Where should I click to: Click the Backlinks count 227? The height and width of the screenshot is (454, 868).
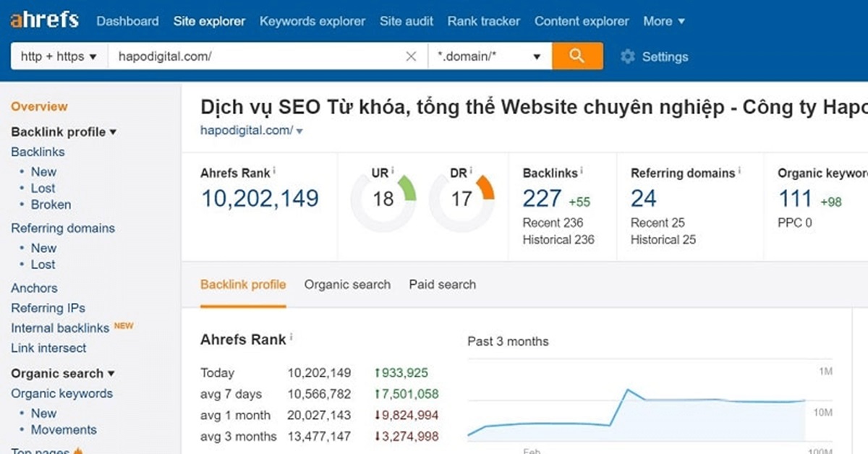542,198
